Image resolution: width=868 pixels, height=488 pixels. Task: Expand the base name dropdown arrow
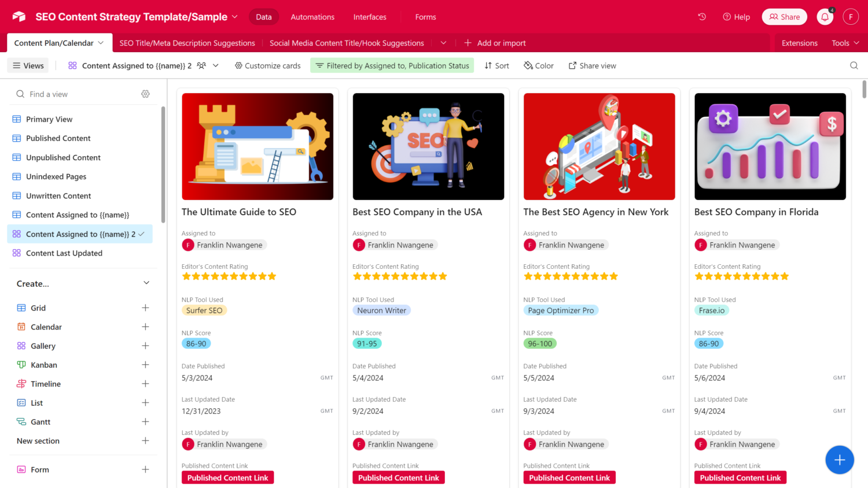[235, 17]
